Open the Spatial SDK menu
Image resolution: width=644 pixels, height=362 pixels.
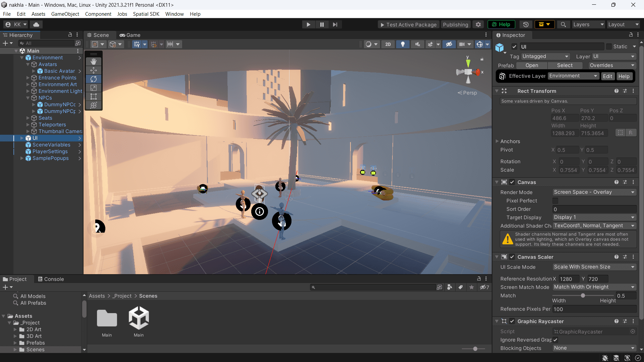[x=146, y=14]
